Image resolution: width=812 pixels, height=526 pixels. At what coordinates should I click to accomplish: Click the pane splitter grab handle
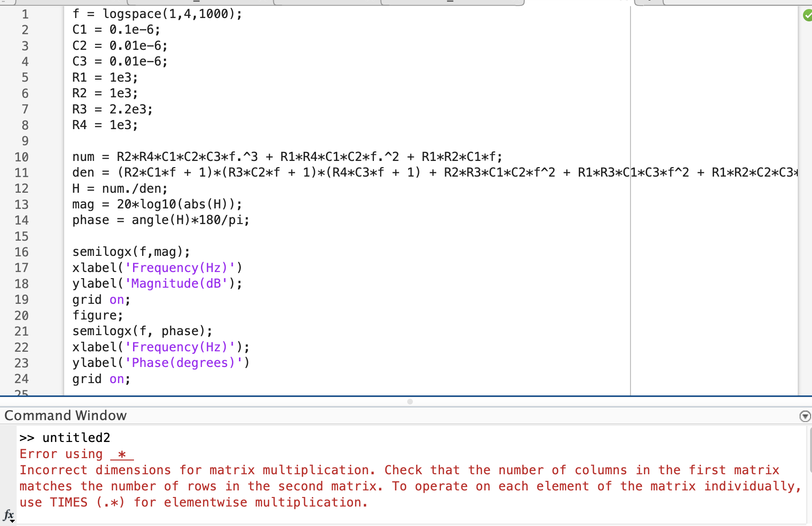(410, 402)
